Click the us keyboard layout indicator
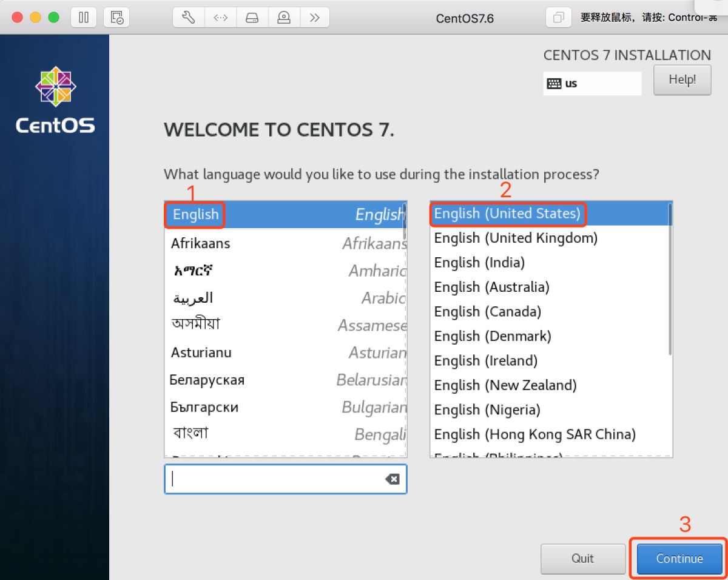The height and width of the screenshot is (580, 728). point(592,84)
